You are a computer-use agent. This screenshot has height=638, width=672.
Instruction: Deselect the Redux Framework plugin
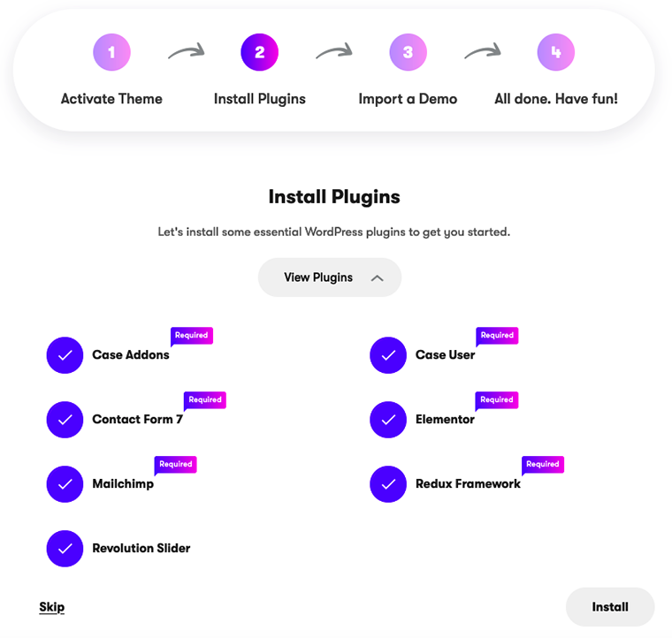pyautogui.click(x=388, y=484)
